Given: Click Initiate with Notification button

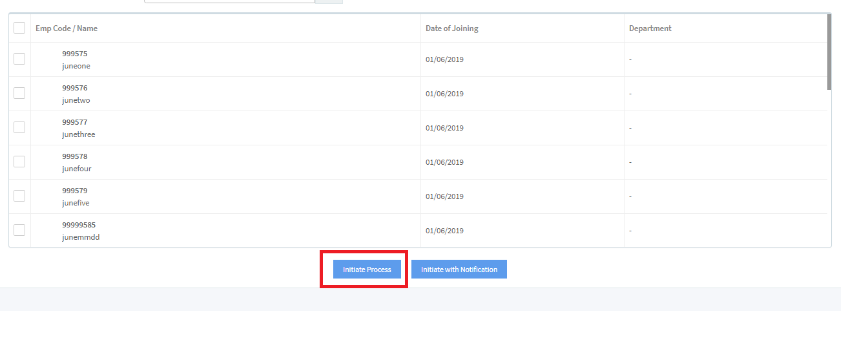Looking at the screenshot, I should [459, 269].
